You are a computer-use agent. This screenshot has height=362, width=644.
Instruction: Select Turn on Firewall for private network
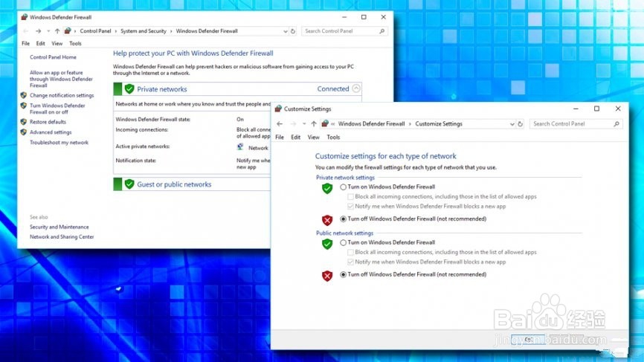tap(344, 187)
